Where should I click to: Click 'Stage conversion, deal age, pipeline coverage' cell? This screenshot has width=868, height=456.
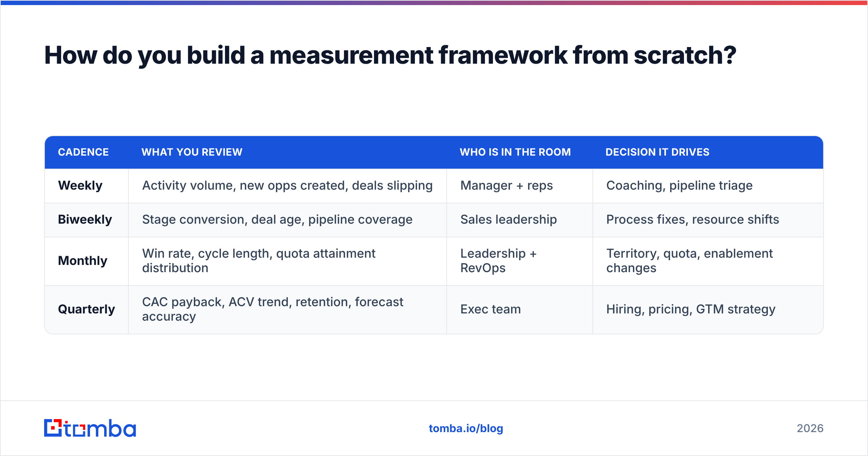[288, 220]
